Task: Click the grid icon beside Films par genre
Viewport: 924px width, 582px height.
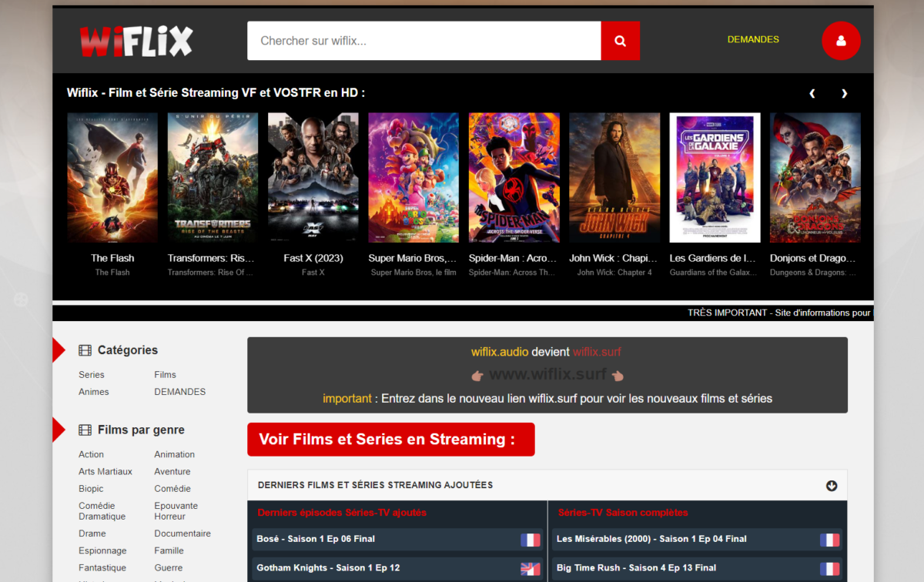Action: pyautogui.click(x=84, y=430)
